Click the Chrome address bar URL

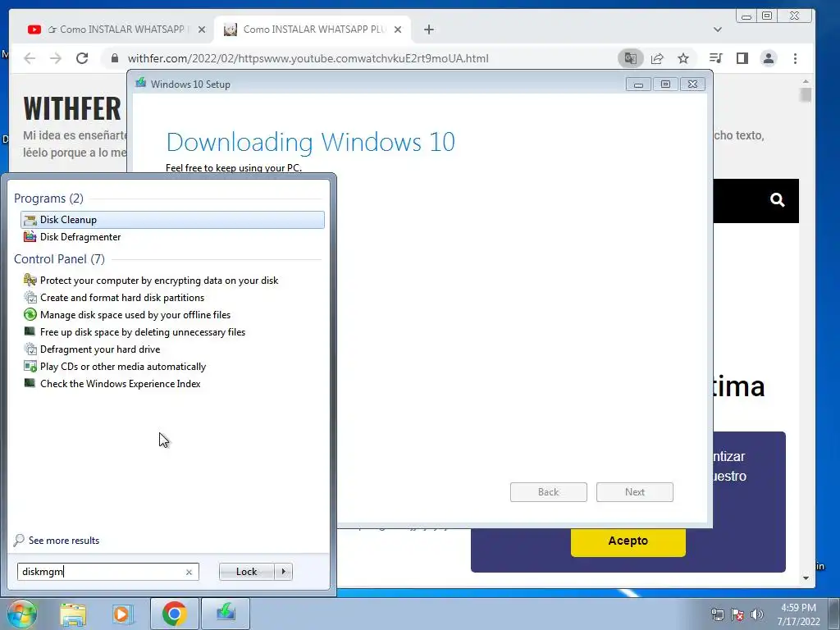[x=308, y=58]
